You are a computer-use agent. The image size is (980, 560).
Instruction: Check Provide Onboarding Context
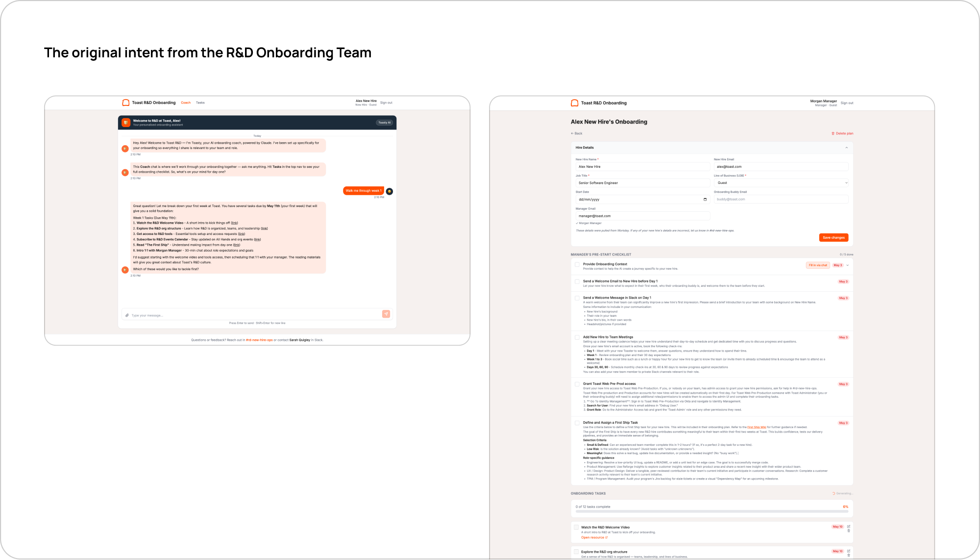577,265
